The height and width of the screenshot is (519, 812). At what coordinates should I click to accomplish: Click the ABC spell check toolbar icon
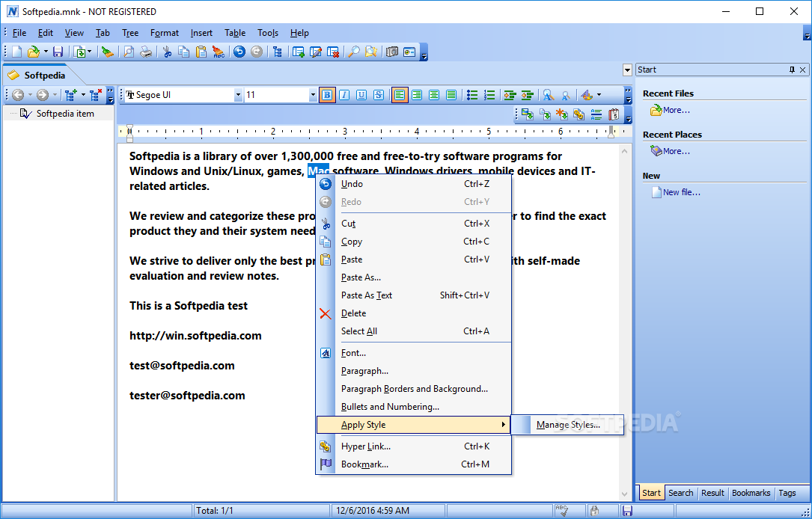point(219,52)
